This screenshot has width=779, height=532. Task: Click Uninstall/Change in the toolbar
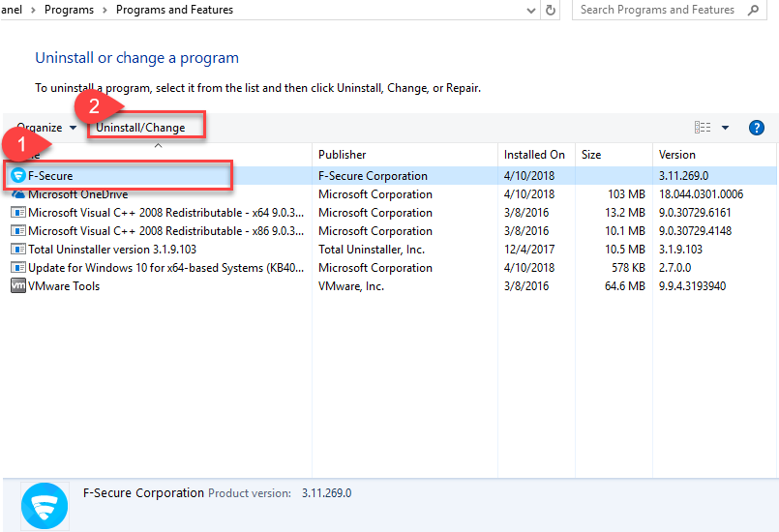[x=140, y=128]
